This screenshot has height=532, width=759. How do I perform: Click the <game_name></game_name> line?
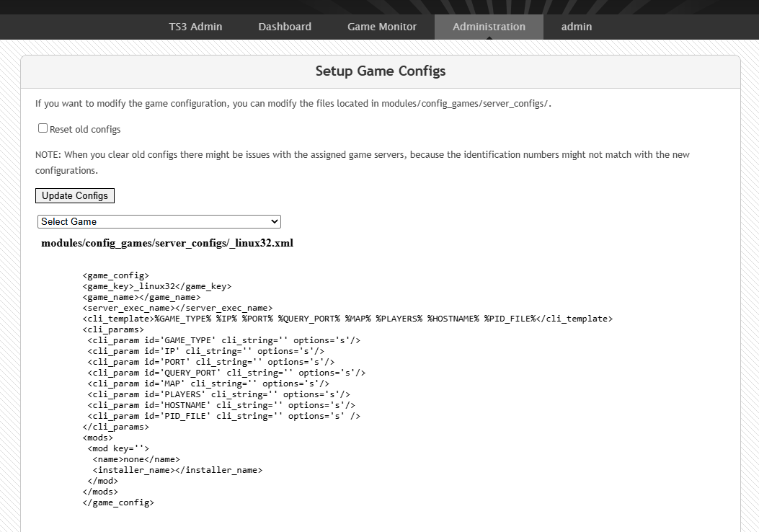(141, 297)
